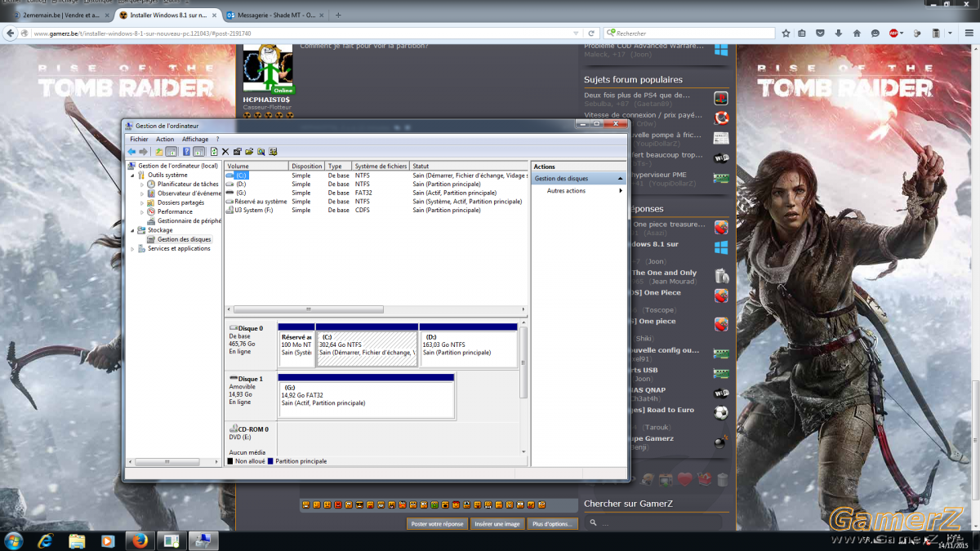The width and height of the screenshot is (980, 551).
Task: Expand Planificateur de tâches node
Action: pos(142,184)
